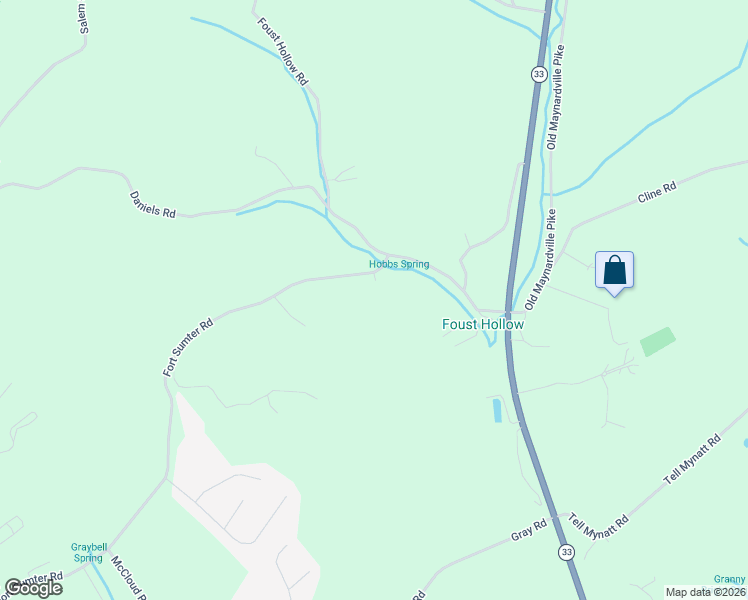Click the Gray Rd label
Image resolution: width=748 pixels, height=600 pixels.
coord(529,530)
